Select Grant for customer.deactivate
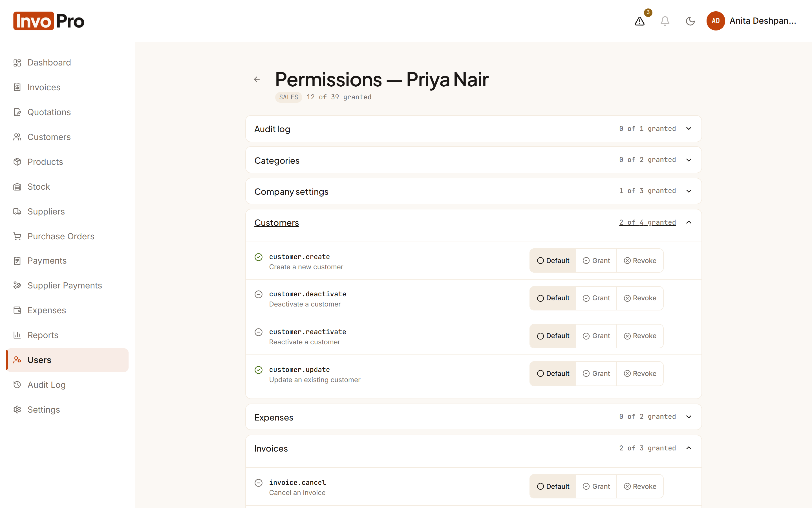Viewport: 812px width, 508px height. point(596,298)
